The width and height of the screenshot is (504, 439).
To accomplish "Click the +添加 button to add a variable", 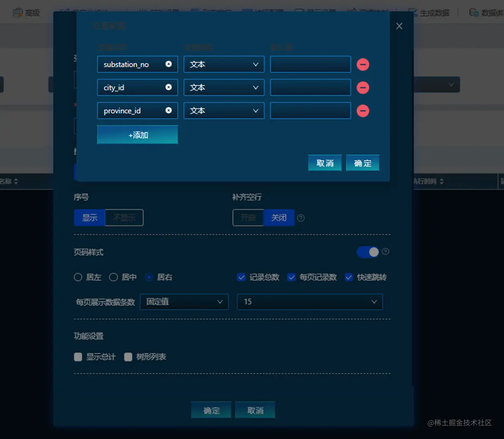I will click(x=137, y=135).
